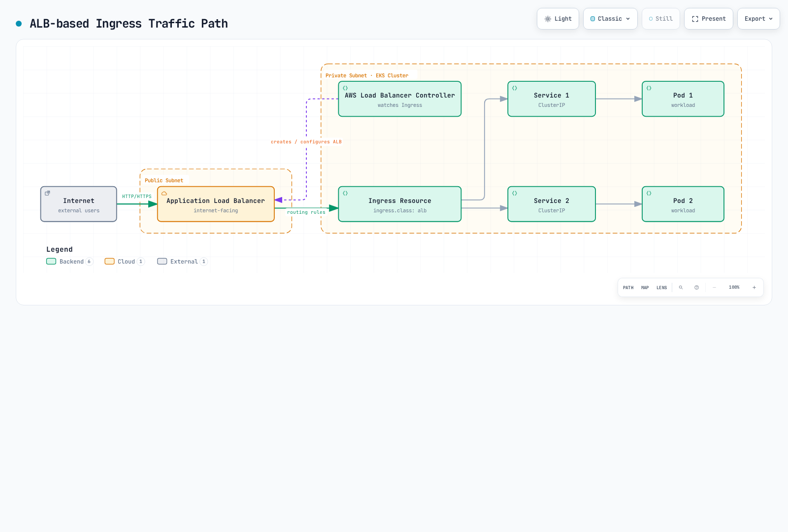Screen dimensions: 788x532
Task: Click the orange Cloud legend swatch
Action: point(109,262)
